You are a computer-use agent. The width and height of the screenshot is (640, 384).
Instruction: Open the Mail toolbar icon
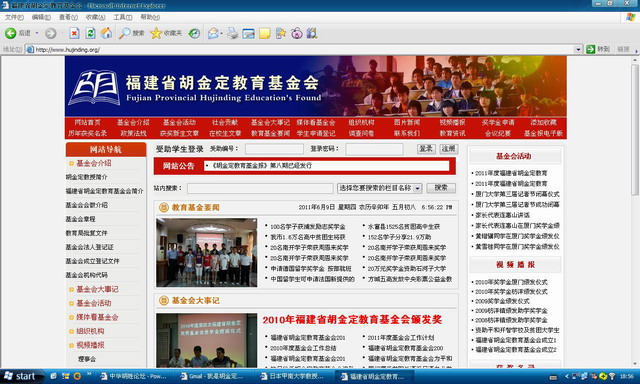(213, 33)
